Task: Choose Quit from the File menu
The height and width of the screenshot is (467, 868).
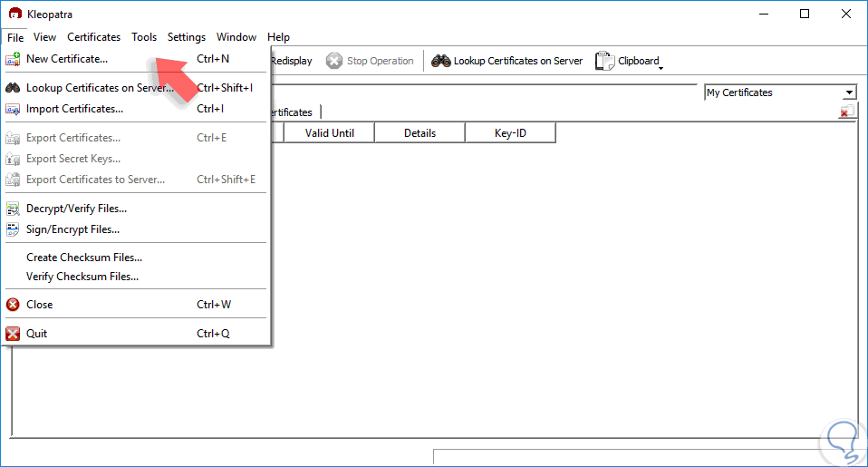Action: click(x=136, y=334)
